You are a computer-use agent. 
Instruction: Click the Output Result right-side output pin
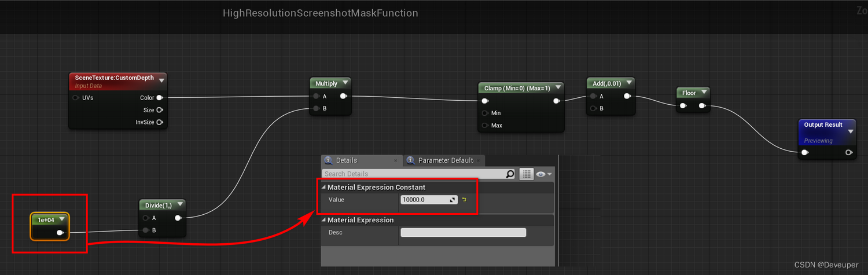click(x=849, y=153)
